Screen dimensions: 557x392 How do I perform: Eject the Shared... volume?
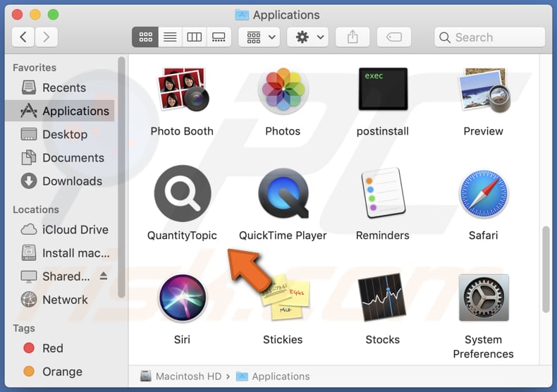pyautogui.click(x=104, y=276)
